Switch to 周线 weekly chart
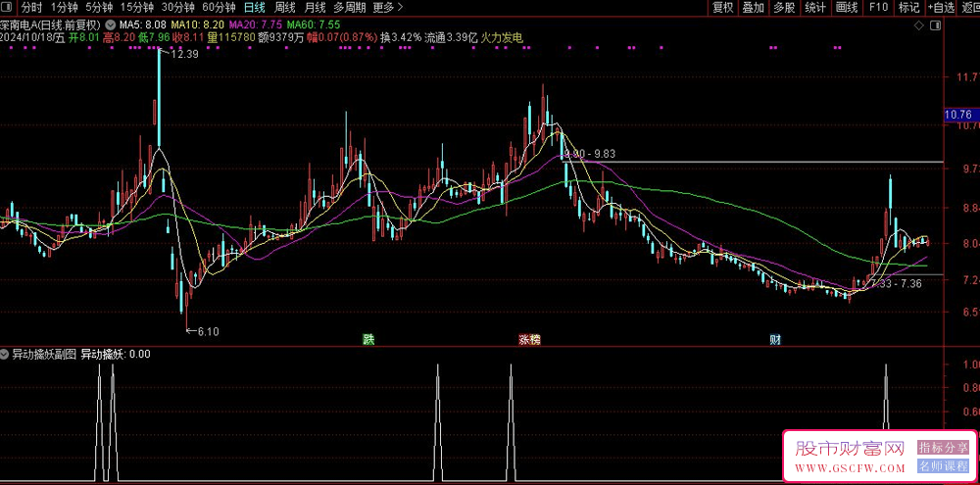The image size is (980, 485). tap(285, 8)
